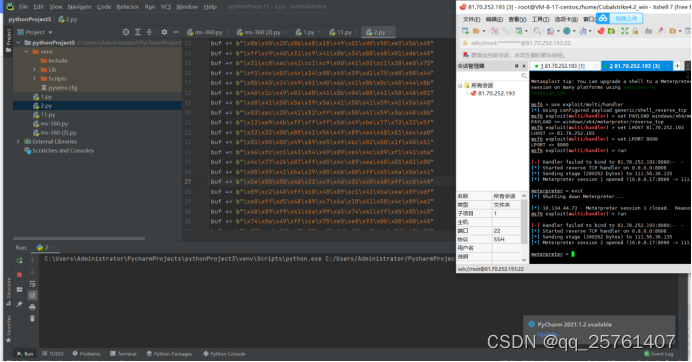Hide the Project panel with minus icon
Image resolution: width=692 pixels, height=362 pixels.
176,32
